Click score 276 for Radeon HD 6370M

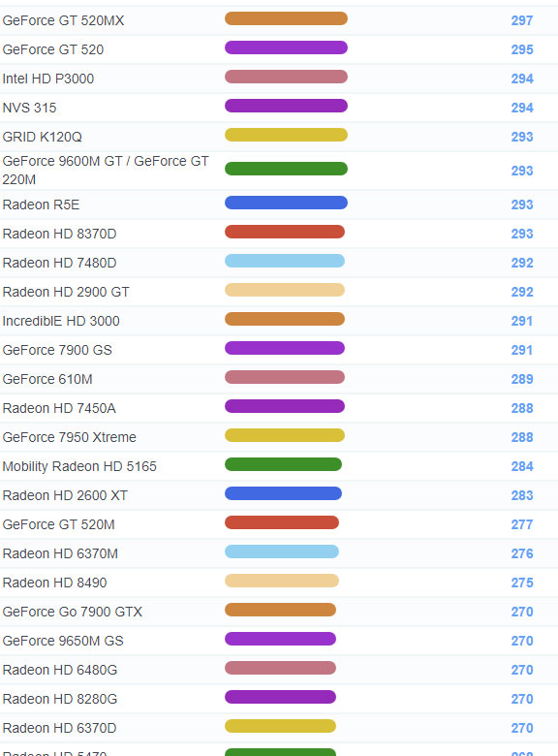click(522, 553)
